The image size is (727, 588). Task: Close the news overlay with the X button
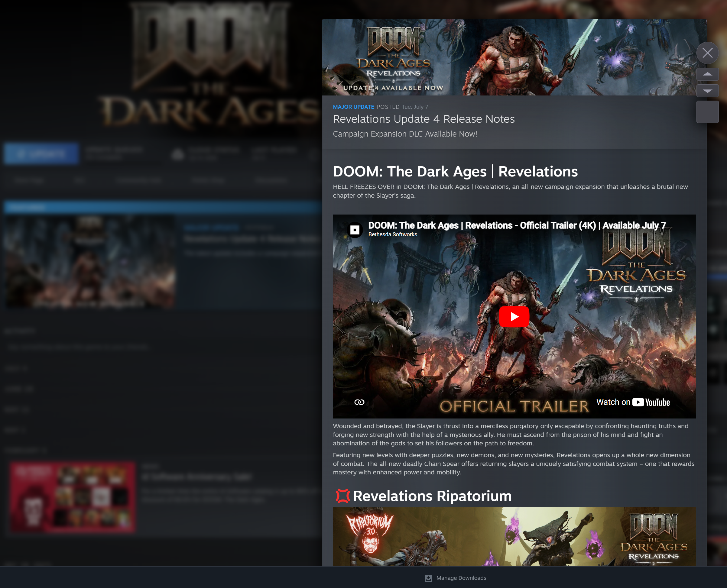tap(707, 53)
